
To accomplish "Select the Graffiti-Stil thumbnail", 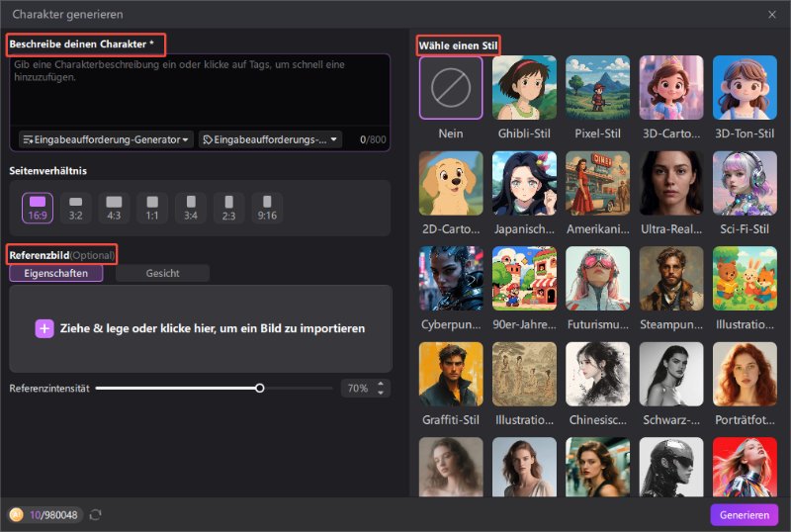I will [x=451, y=374].
